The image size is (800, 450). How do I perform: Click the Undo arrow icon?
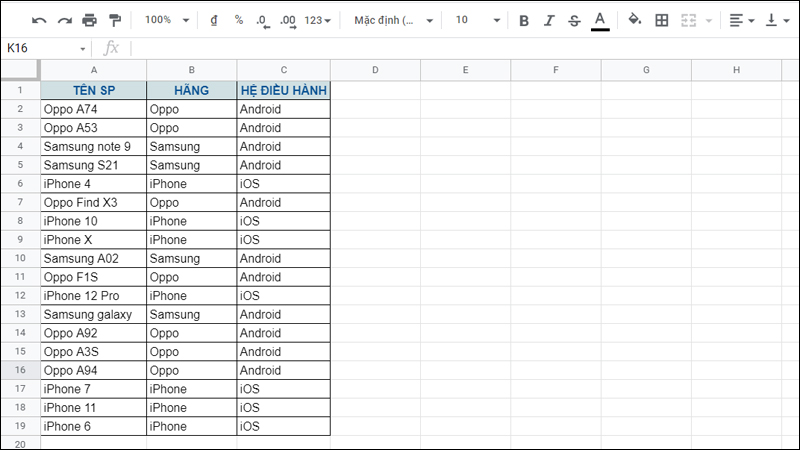point(39,20)
